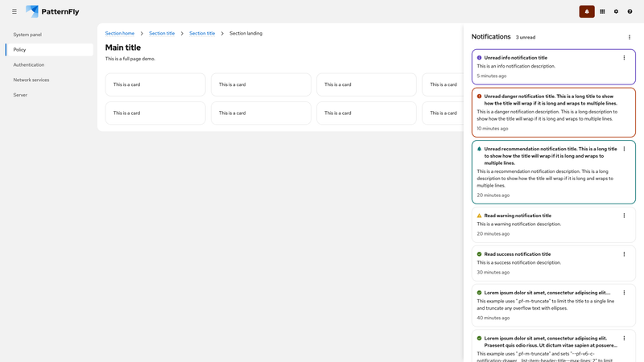Click the '3 unread' notifications count

526,37
